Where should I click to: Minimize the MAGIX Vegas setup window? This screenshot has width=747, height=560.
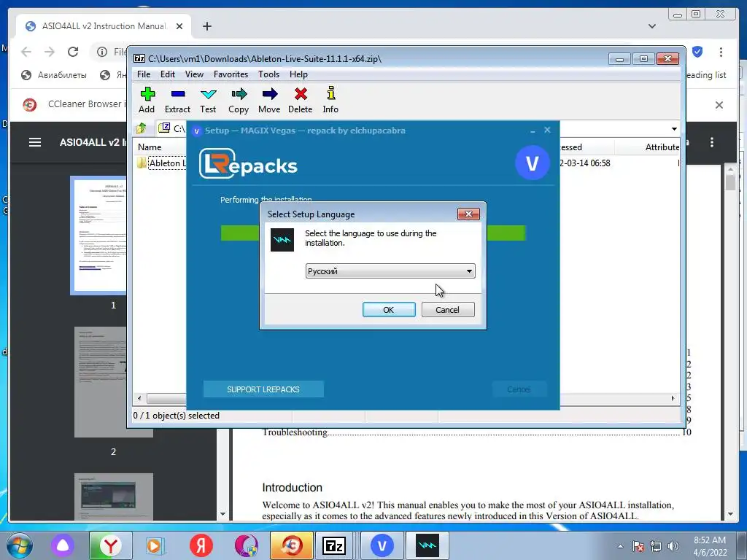tap(533, 131)
